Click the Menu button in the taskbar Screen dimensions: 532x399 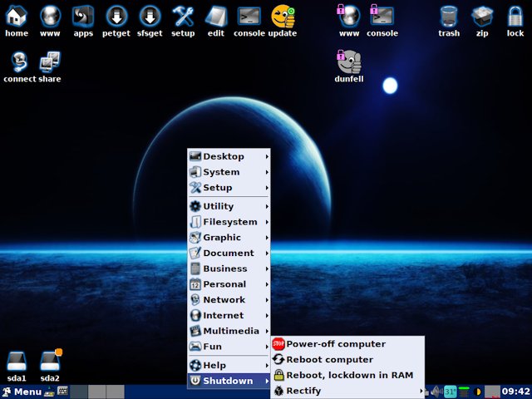[22, 392]
